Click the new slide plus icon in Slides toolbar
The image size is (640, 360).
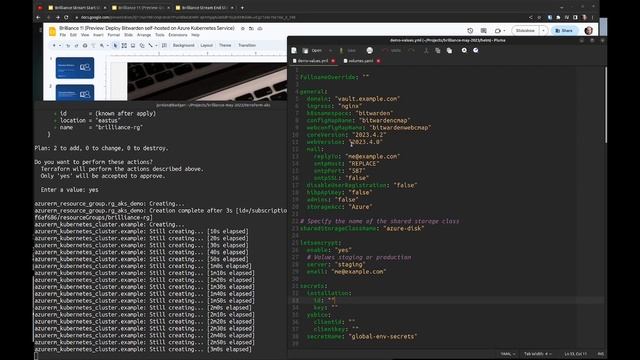tap(54, 45)
